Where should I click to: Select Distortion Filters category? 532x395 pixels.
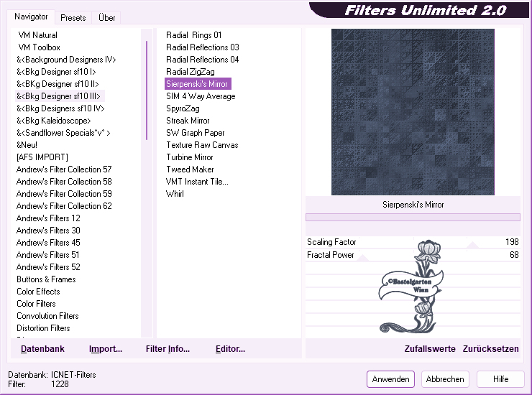(43, 328)
